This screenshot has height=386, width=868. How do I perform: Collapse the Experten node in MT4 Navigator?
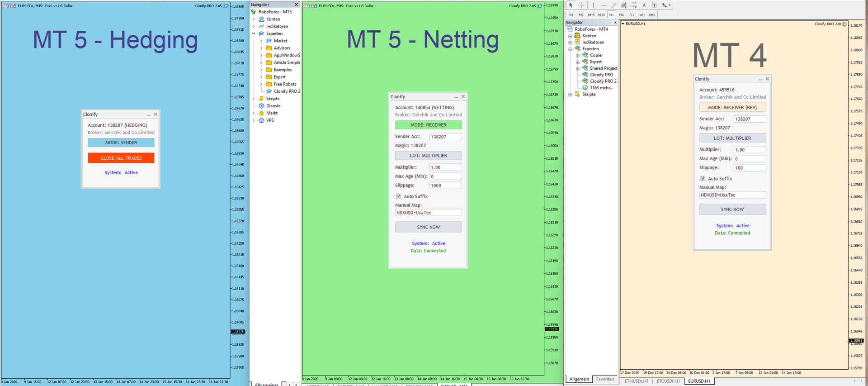571,49
